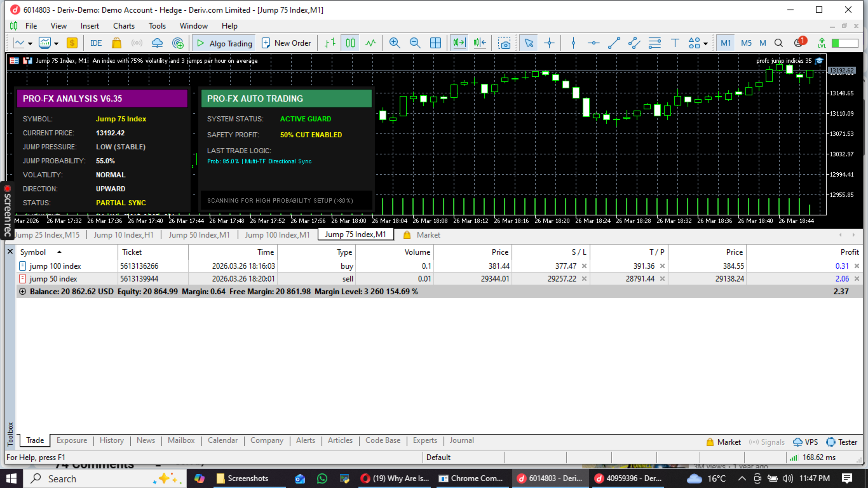Click the green LVL level icon
The image size is (868, 488).
tap(822, 43)
